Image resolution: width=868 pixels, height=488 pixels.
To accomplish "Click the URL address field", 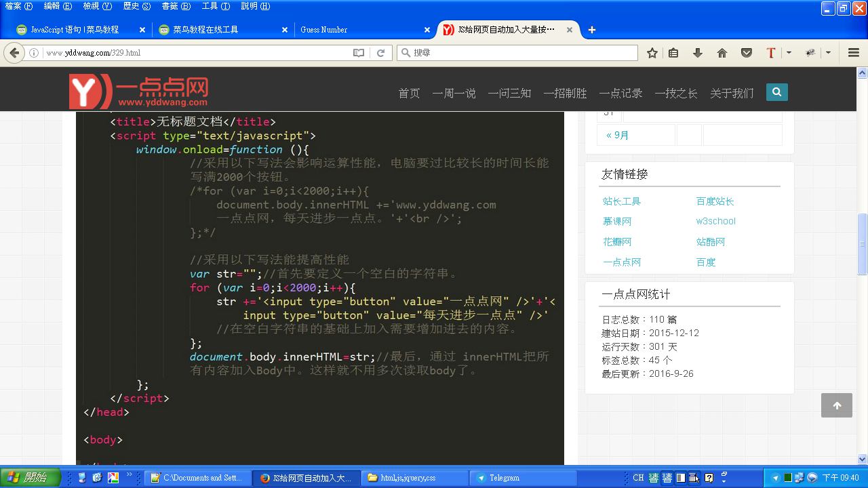I will [197, 53].
